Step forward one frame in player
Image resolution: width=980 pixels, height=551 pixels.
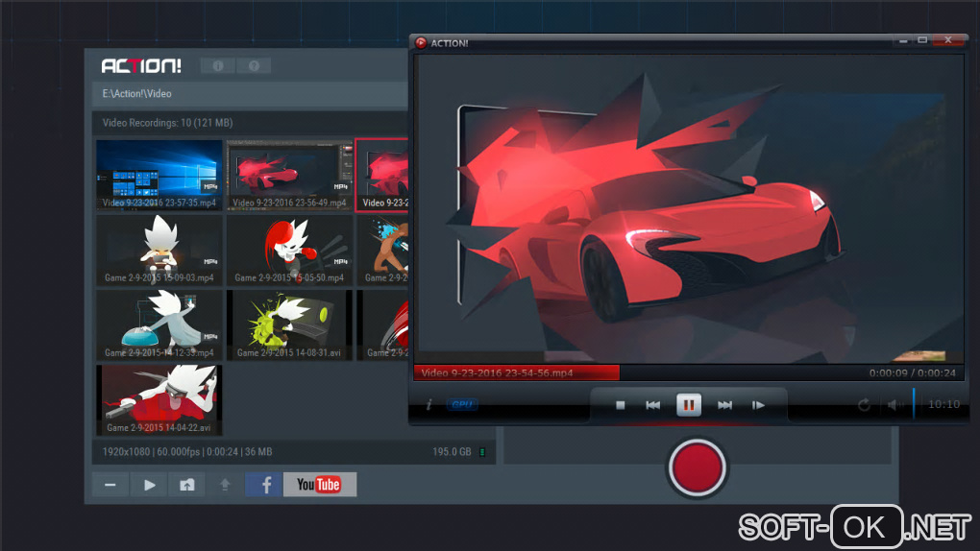point(758,405)
